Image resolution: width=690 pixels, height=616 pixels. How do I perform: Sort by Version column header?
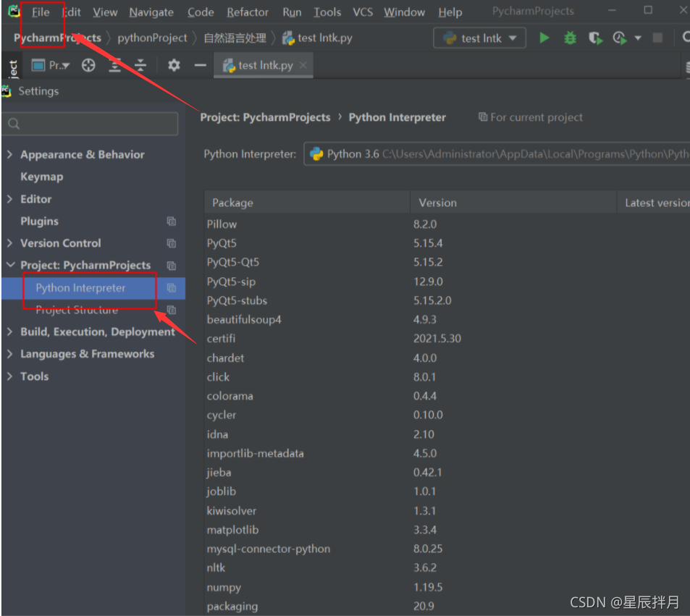click(x=513, y=203)
